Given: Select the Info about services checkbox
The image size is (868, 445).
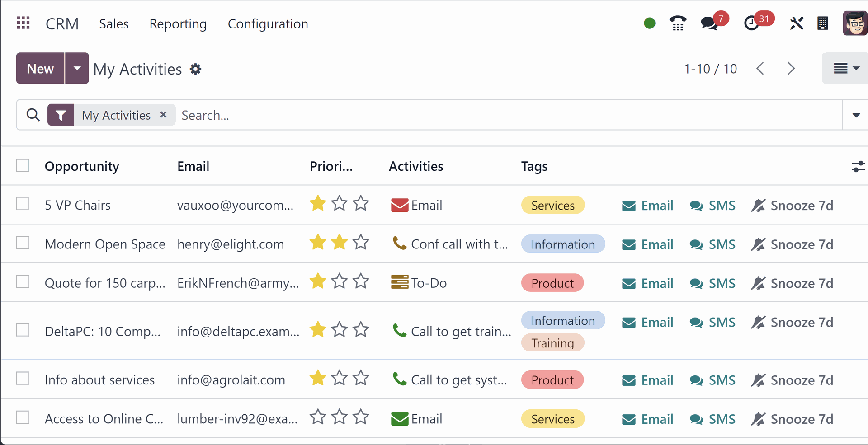Looking at the screenshot, I should [x=23, y=378].
